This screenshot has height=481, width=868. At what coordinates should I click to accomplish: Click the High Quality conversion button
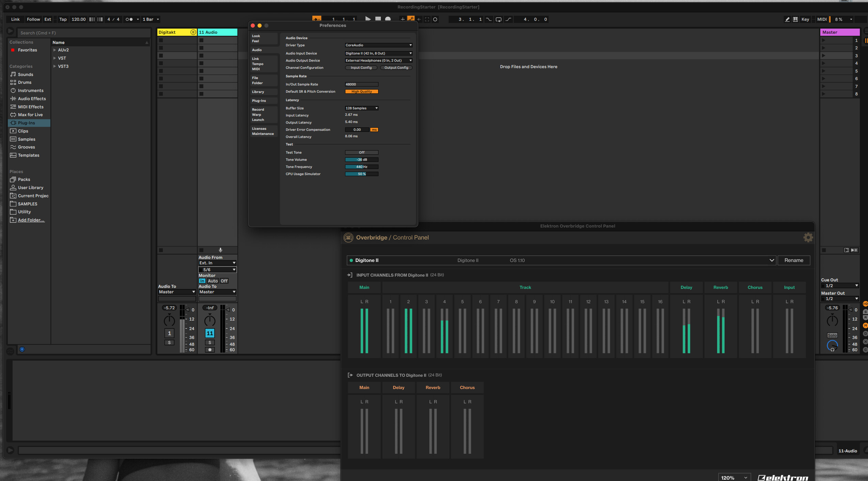tap(361, 91)
